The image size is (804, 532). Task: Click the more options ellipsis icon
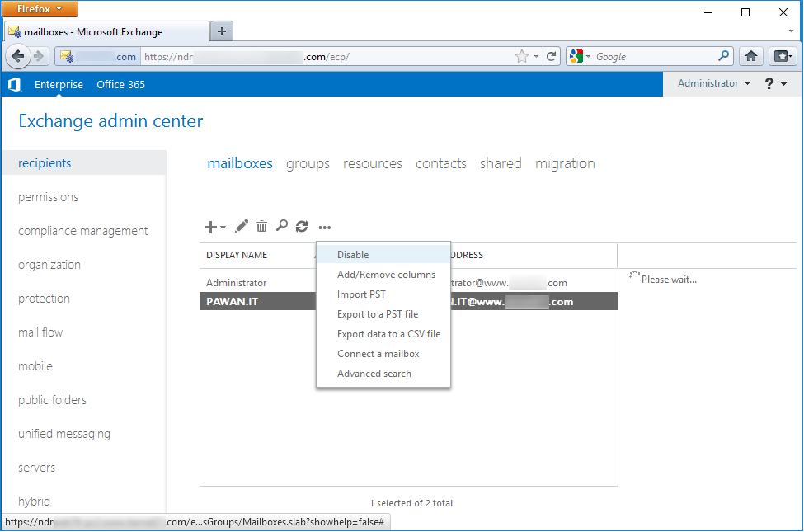pyautogui.click(x=325, y=228)
